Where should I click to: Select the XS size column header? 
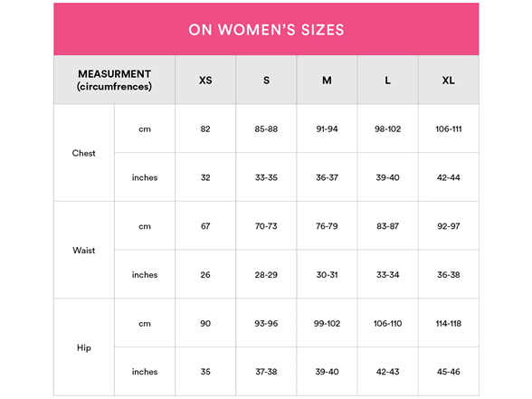205,81
